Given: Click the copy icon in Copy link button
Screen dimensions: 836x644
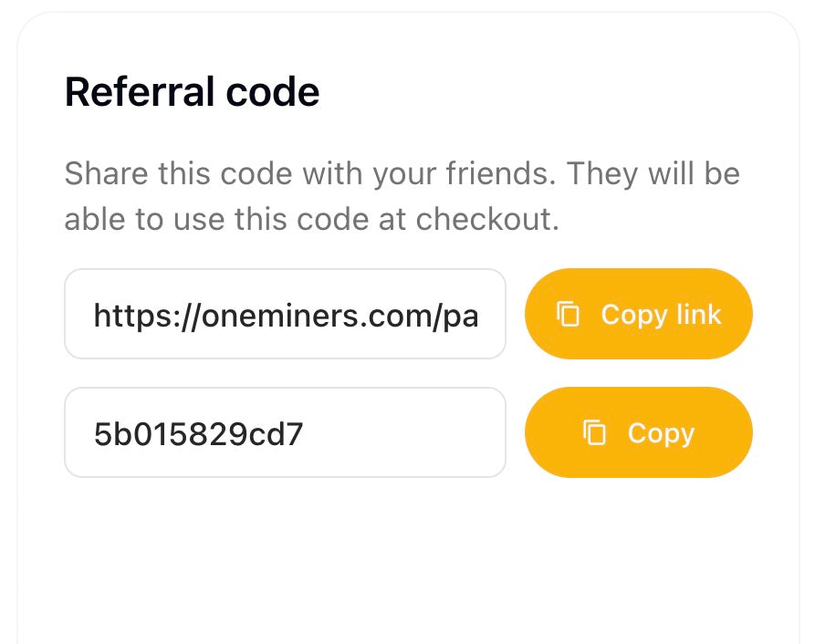Looking at the screenshot, I should (x=569, y=315).
